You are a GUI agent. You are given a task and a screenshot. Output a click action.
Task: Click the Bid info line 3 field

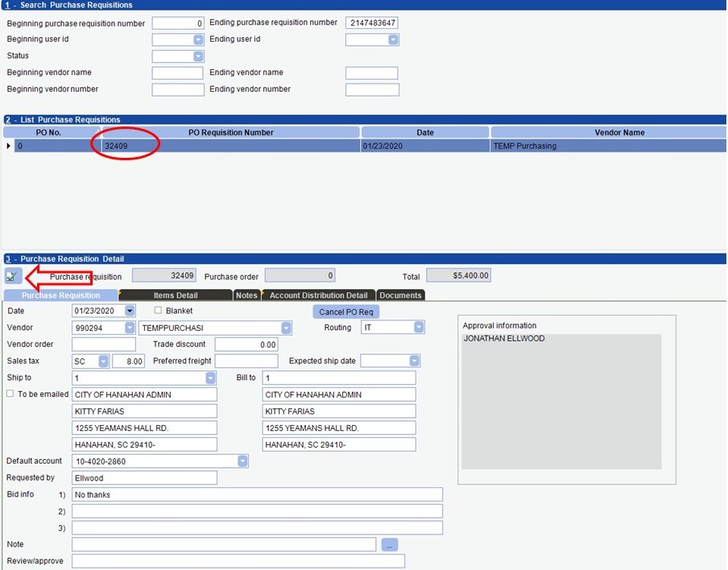tap(257, 528)
